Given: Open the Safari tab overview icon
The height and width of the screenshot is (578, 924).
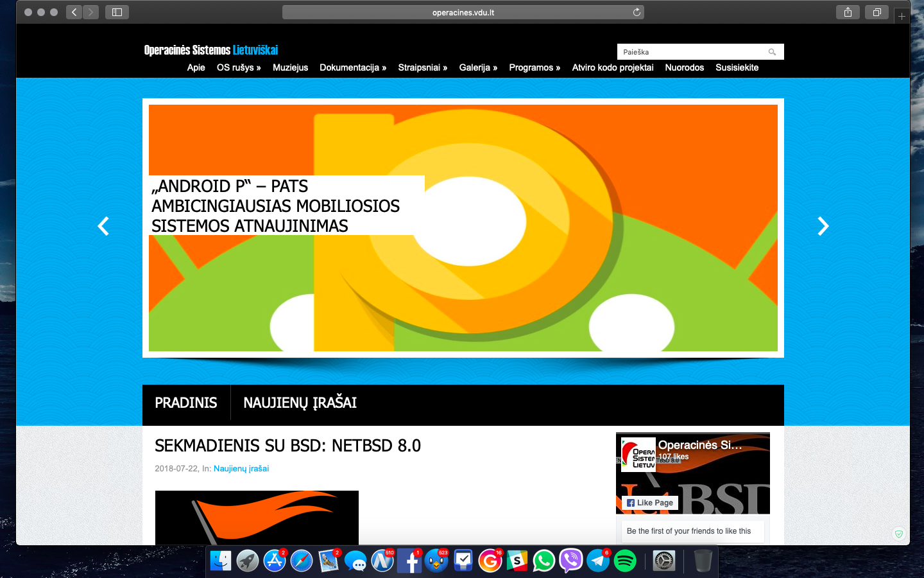Looking at the screenshot, I should 877,12.
